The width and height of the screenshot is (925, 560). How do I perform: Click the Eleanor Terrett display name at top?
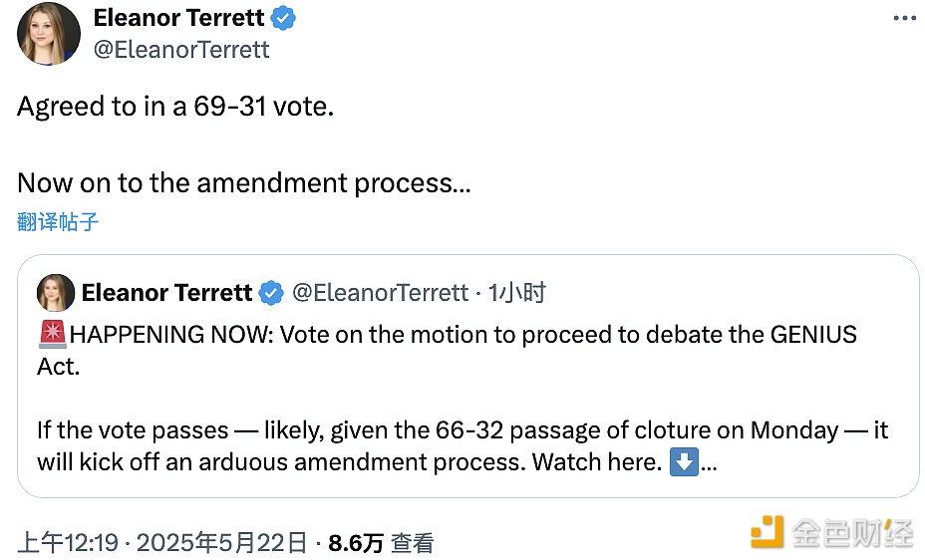coord(179,18)
